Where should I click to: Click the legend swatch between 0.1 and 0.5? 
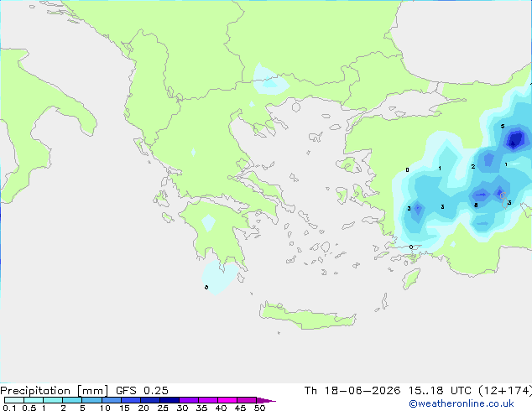pyautogui.click(x=14, y=400)
